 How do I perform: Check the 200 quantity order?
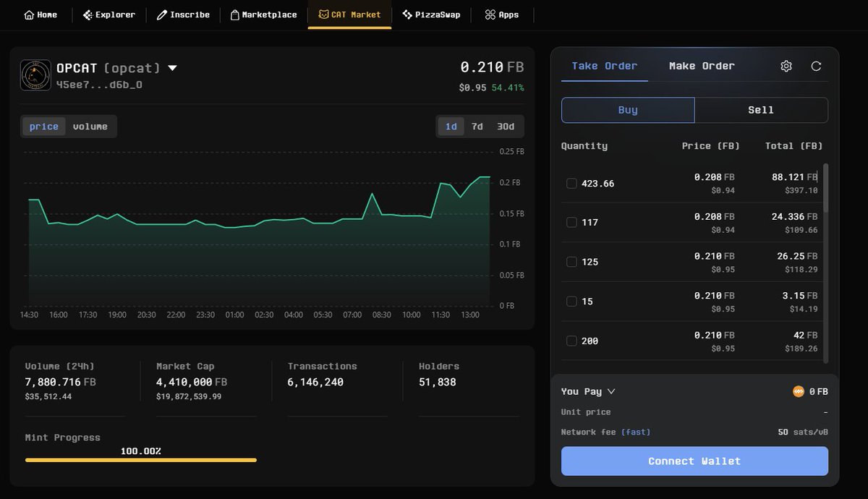click(571, 341)
